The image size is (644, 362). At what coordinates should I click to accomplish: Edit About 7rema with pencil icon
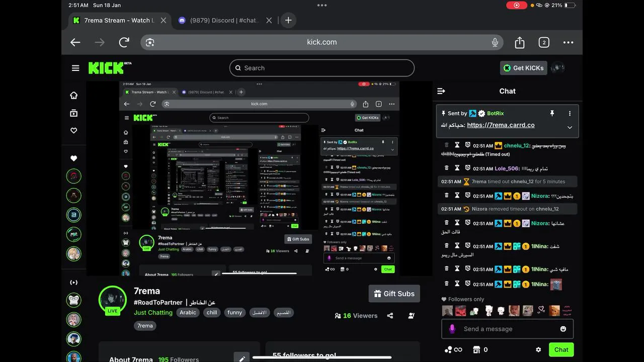(x=242, y=358)
